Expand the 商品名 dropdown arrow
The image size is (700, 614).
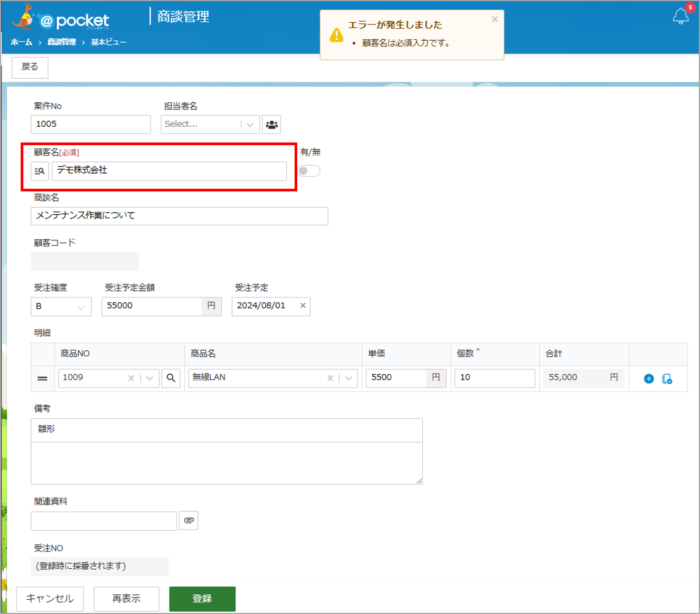point(349,378)
